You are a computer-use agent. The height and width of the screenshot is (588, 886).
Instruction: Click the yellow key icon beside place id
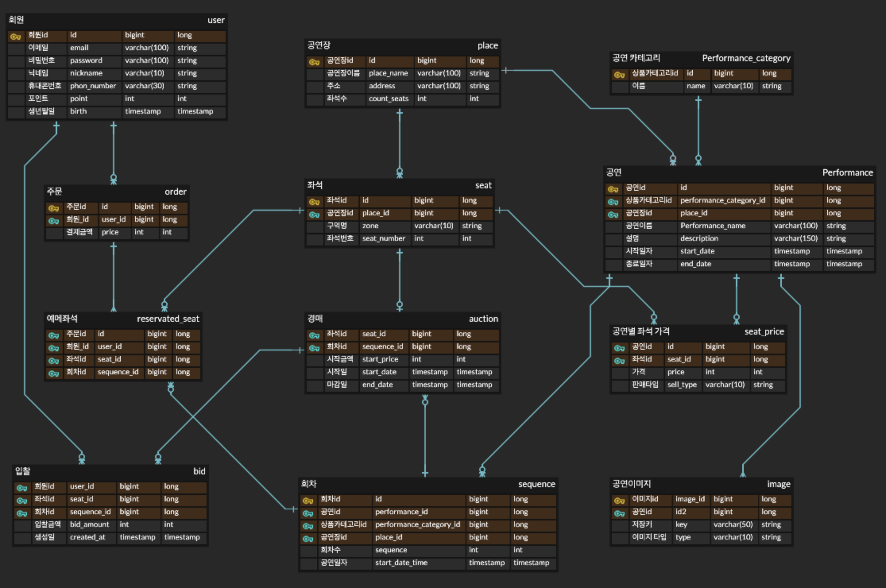314,62
